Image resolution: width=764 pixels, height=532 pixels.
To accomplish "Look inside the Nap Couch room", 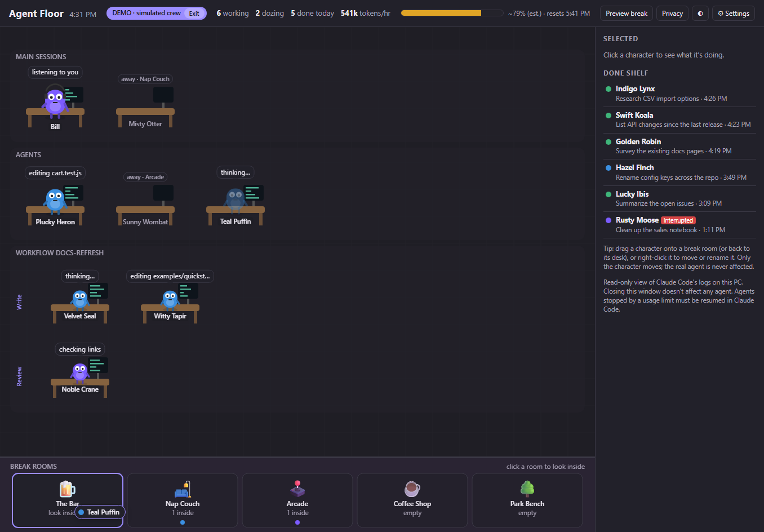I will coord(183,500).
